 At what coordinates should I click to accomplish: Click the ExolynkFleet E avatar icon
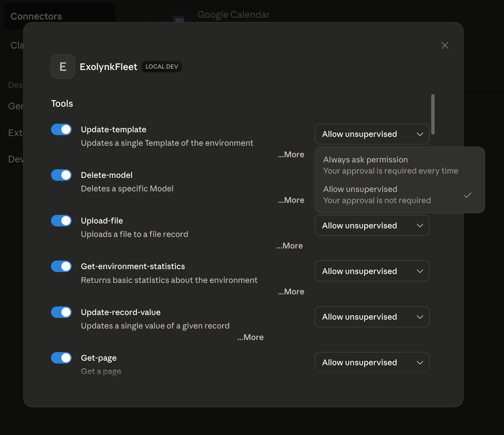63,67
